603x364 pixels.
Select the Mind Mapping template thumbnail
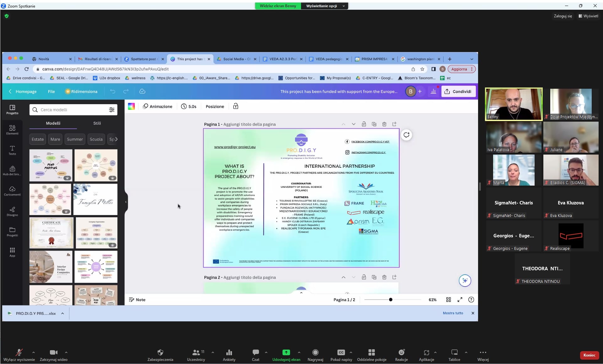pos(51,165)
